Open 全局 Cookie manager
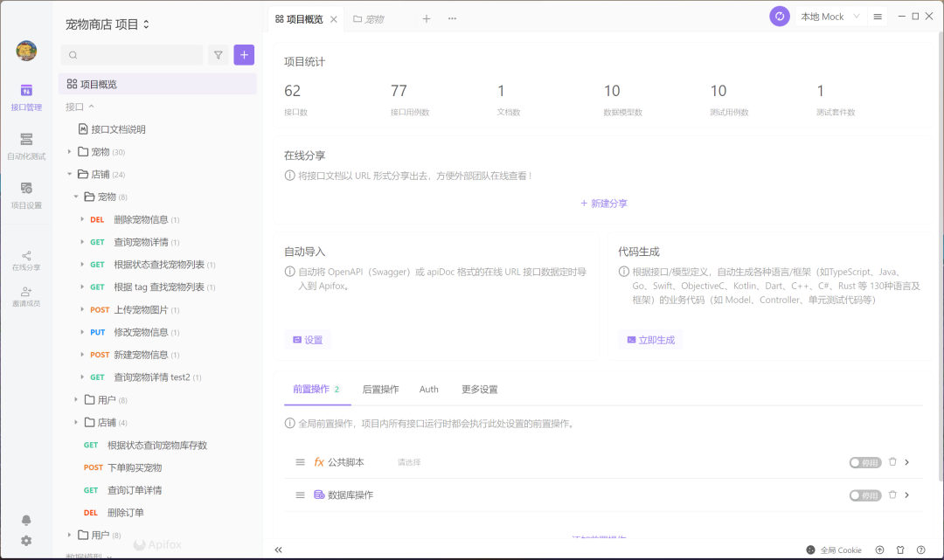The image size is (944, 560). point(834,550)
